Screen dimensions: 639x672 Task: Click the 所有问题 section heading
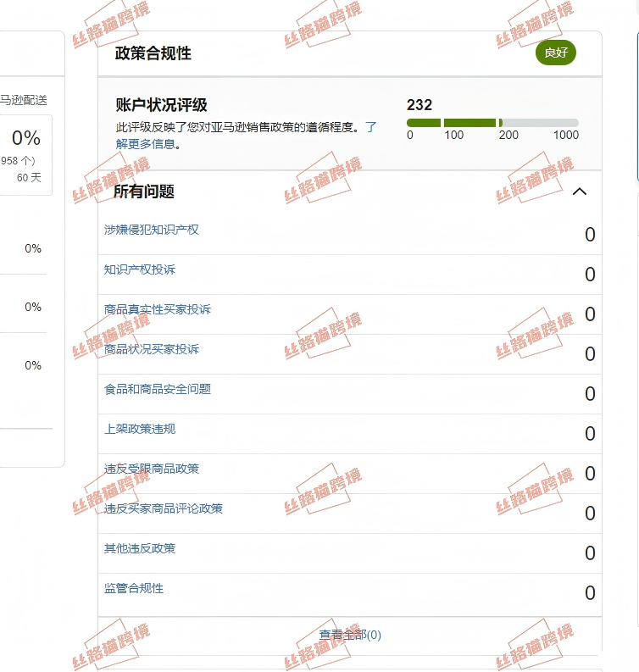[144, 192]
